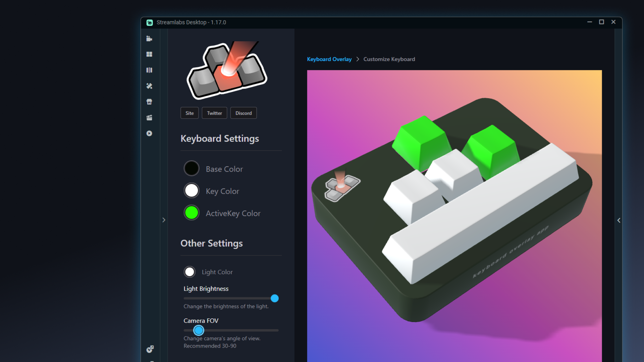Screen dimensions: 644x362
Task: Open the white Light Color swatch
Action: pos(190,271)
